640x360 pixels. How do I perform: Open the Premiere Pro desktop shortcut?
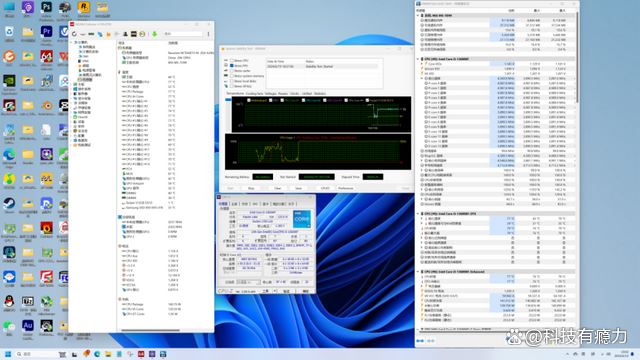[46, 32]
